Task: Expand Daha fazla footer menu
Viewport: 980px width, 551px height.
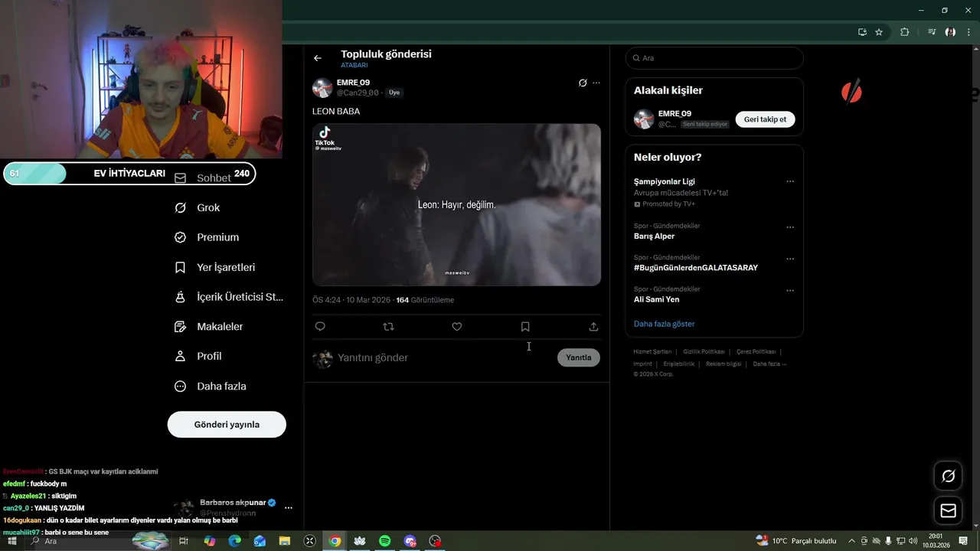Action: (x=769, y=364)
